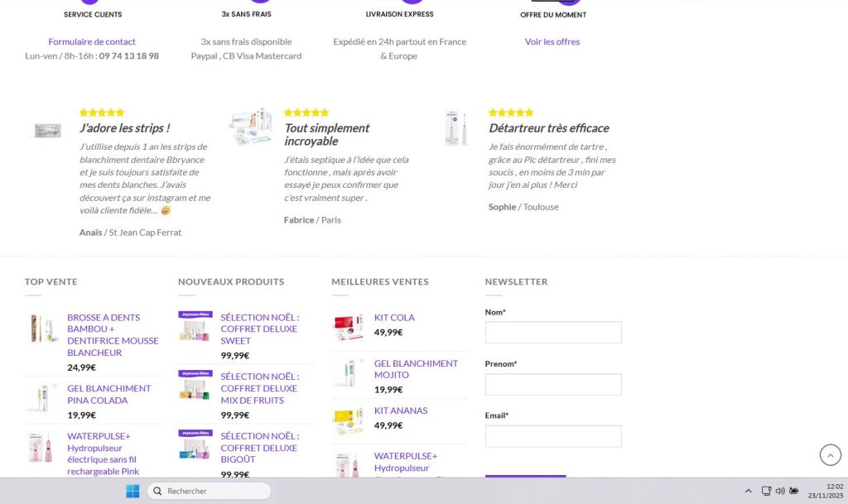Screen dimensions: 848x504
Task: Click the taskbar Rechercher search box
Action: [210, 491]
